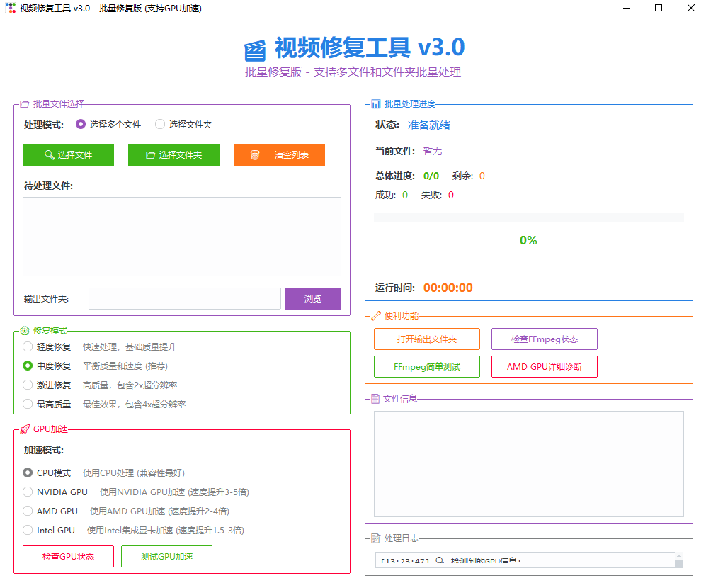
Task: Select the 选择文件夹 processing mode radio
Action: [x=160, y=125]
